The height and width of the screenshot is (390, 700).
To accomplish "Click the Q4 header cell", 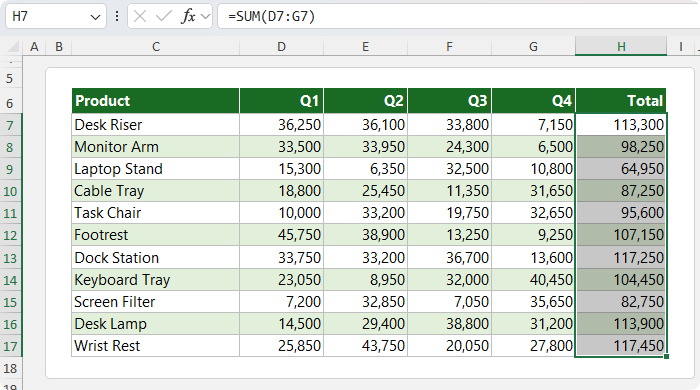I will [x=533, y=101].
